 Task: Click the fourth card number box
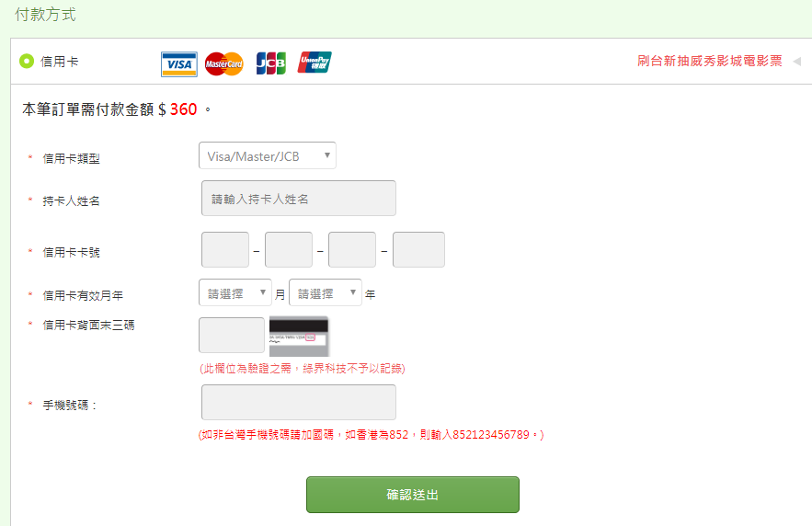(418, 249)
